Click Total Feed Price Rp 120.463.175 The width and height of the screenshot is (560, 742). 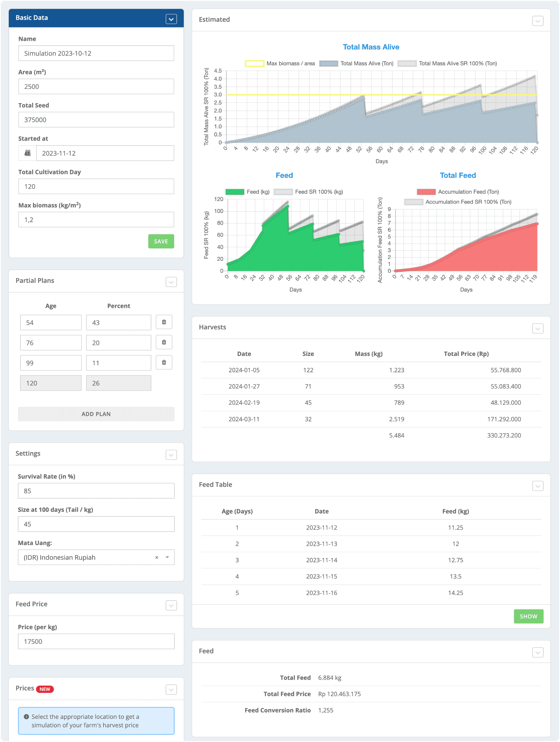point(339,694)
